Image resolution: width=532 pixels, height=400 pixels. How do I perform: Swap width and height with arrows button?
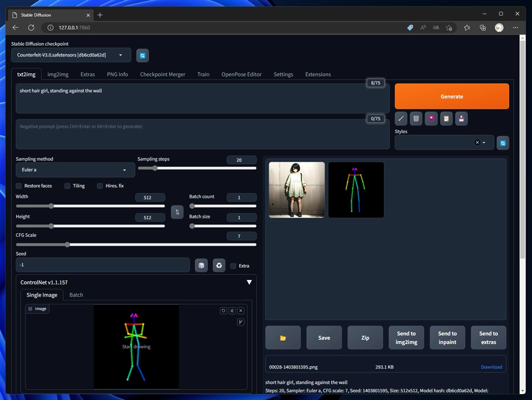click(177, 212)
